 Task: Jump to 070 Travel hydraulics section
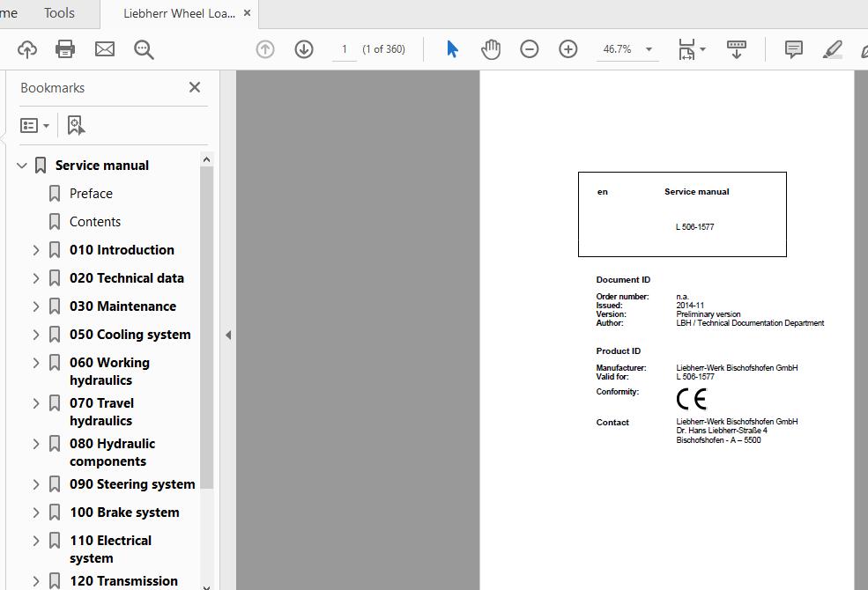pyautogui.click(x=102, y=412)
